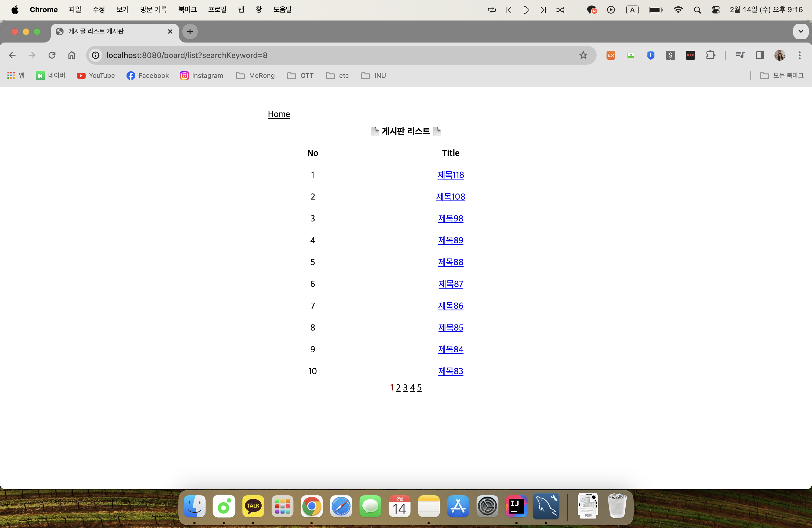Toggle the Chrome side panel icon

click(x=760, y=55)
